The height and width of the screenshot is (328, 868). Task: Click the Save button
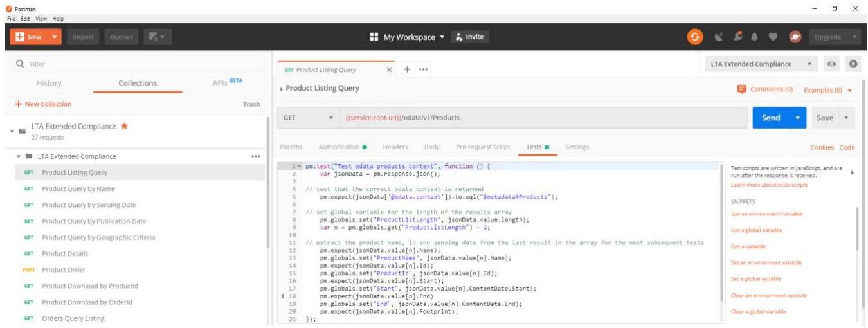click(x=825, y=118)
